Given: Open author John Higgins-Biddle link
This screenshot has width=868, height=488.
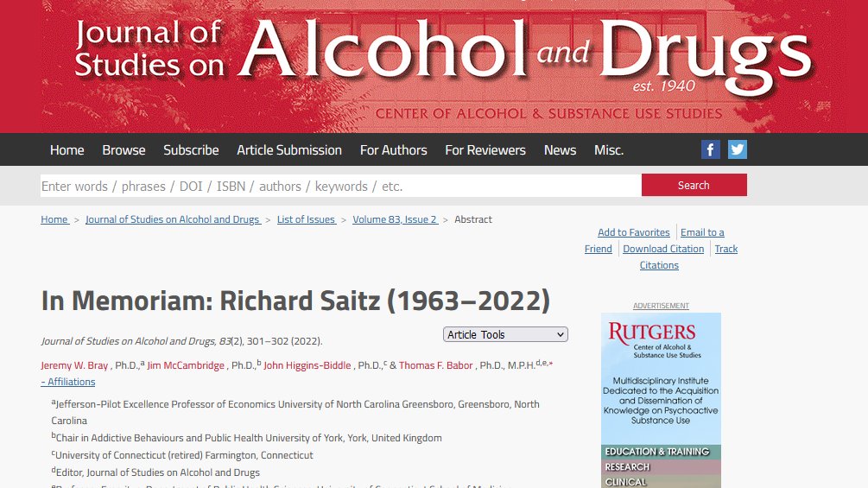Looking at the screenshot, I should pos(307,365).
